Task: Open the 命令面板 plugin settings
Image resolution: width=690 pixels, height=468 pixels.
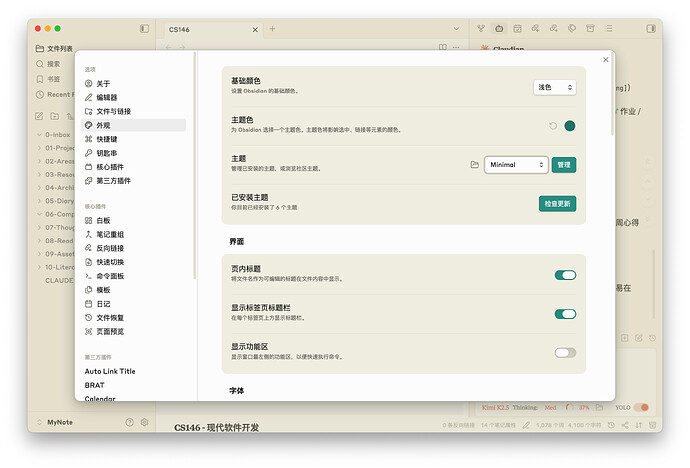Action: click(x=133, y=276)
